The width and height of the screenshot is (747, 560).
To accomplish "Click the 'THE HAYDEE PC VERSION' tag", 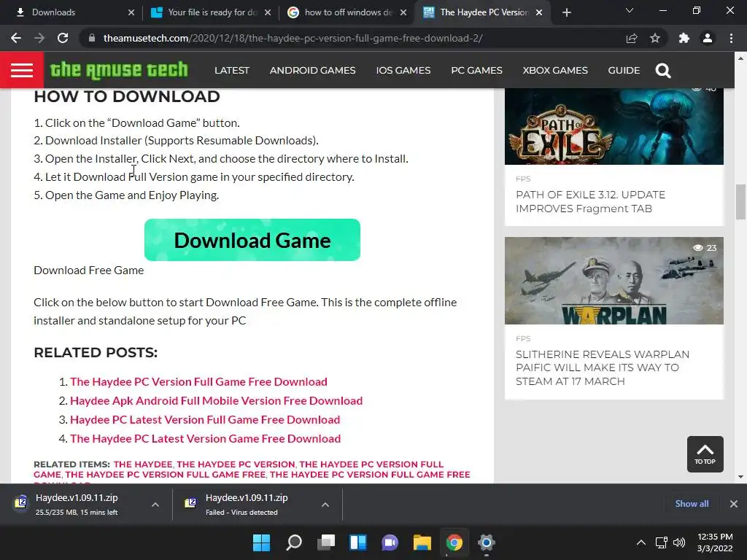I will pos(236,464).
